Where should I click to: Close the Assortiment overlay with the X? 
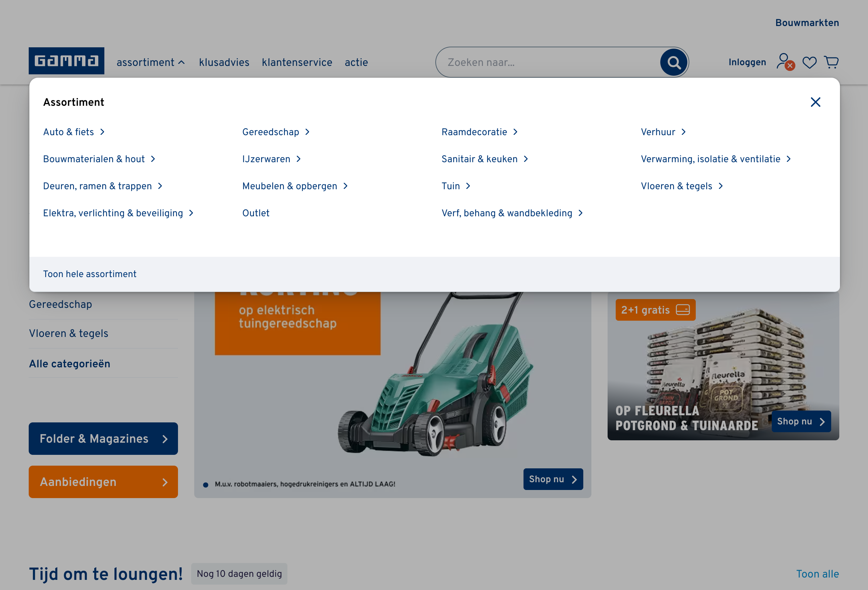tap(815, 102)
